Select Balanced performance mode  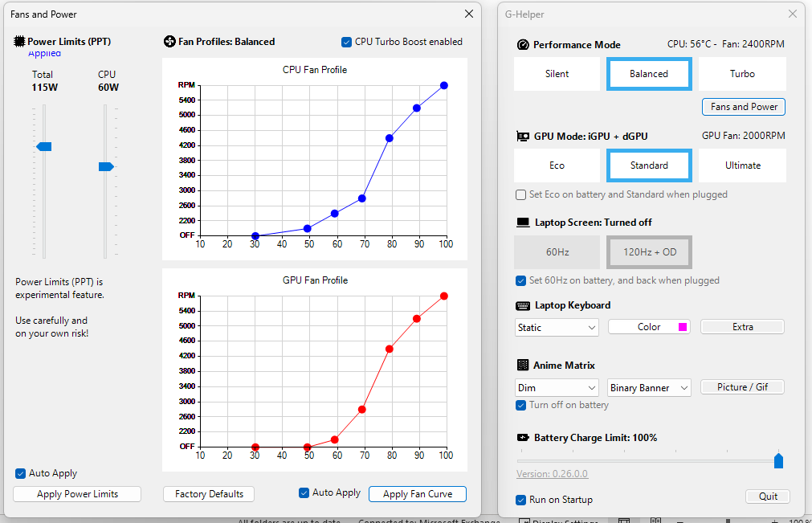[649, 74]
